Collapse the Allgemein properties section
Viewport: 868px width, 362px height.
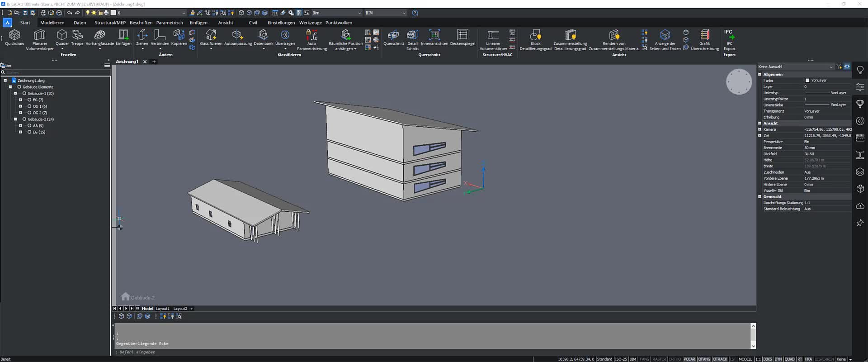tap(760, 74)
